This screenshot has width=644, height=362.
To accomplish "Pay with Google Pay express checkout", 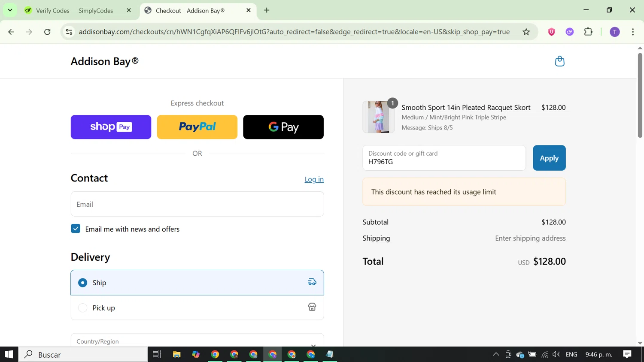I will [x=283, y=127].
